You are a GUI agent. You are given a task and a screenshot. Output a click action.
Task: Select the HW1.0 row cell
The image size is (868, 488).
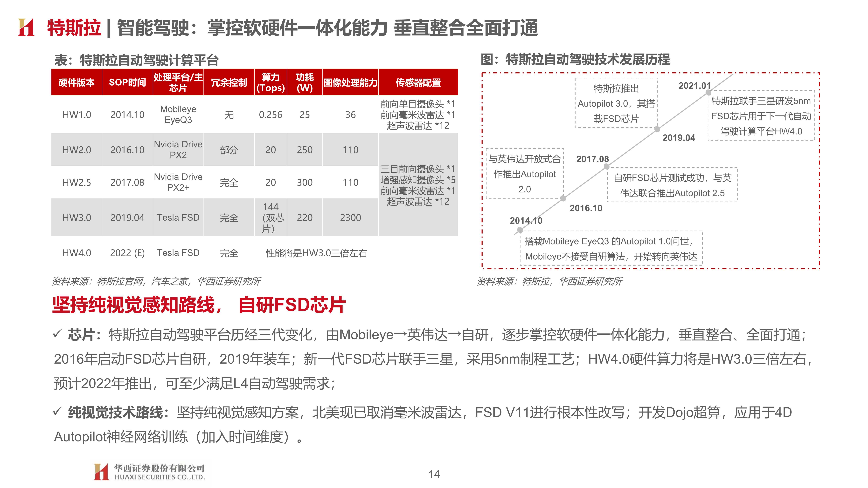[76, 115]
